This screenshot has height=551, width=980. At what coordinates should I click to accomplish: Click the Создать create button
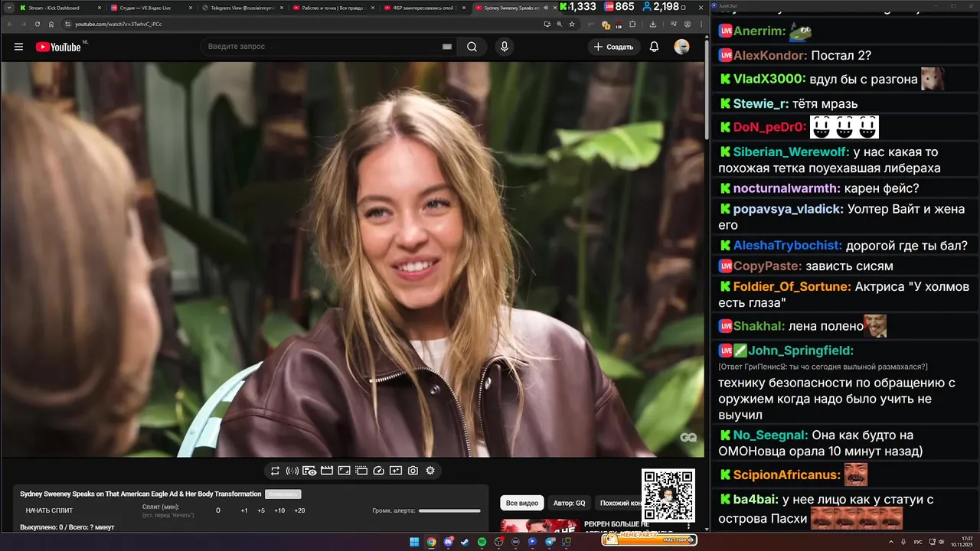(x=614, y=47)
